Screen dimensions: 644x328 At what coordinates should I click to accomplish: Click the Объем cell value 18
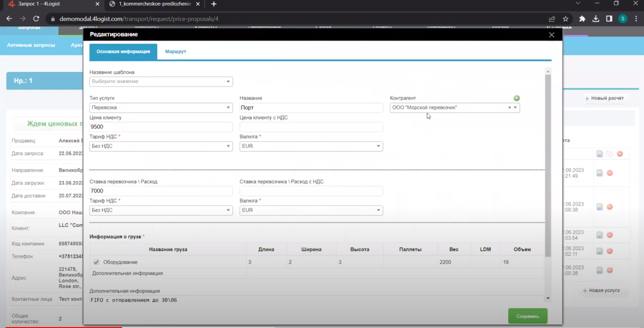point(522,262)
